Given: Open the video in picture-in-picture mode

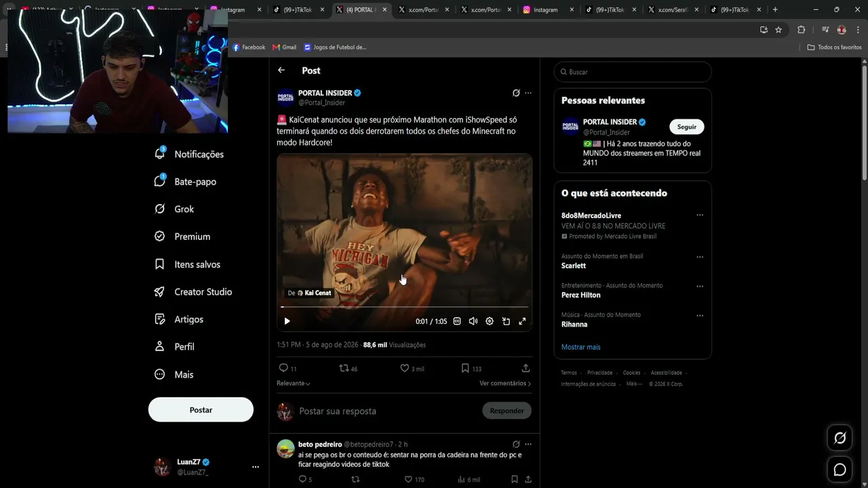Looking at the screenshot, I should click(x=506, y=321).
